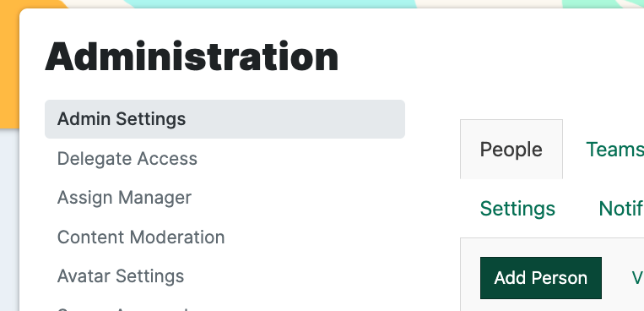This screenshot has height=311, width=644.
Task: Click the highlighted grey bar right of Admin Settings text
Action: (x=295, y=119)
